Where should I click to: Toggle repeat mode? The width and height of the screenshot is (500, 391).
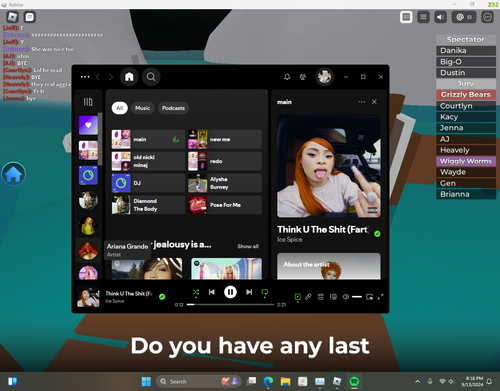[x=265, y=293]
